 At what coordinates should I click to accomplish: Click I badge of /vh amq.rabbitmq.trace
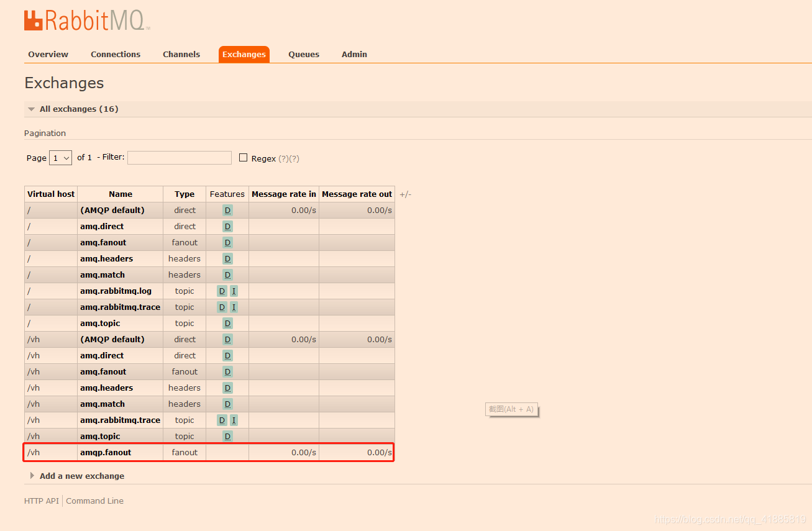point(234,420)
